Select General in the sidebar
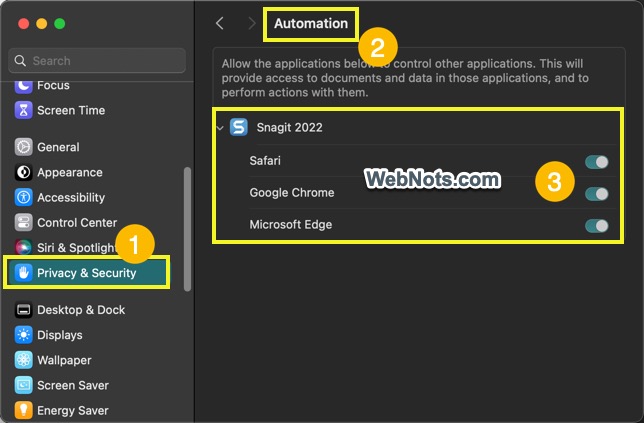Viewport: 644px width, 423px height. 58,147
